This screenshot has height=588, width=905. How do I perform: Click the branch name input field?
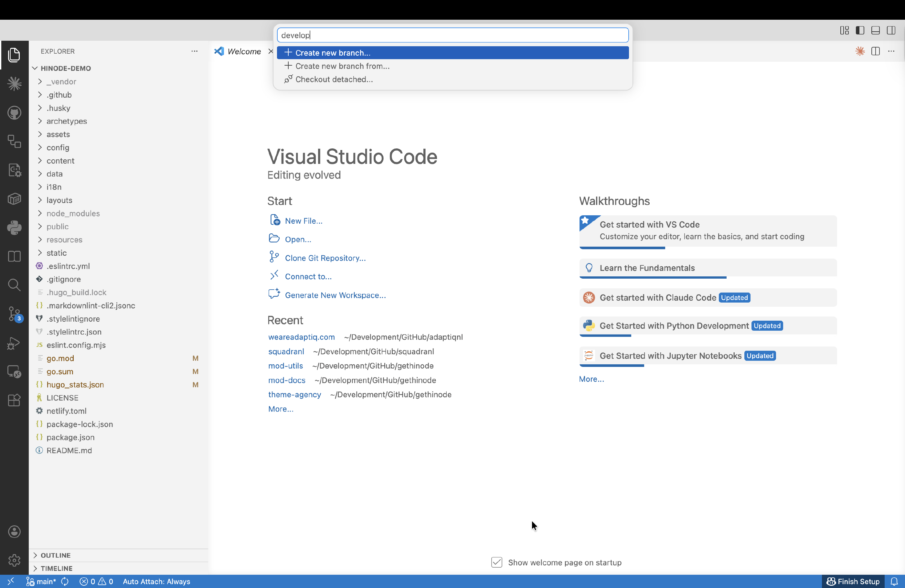pyautogui.click(x=452, y=35)
